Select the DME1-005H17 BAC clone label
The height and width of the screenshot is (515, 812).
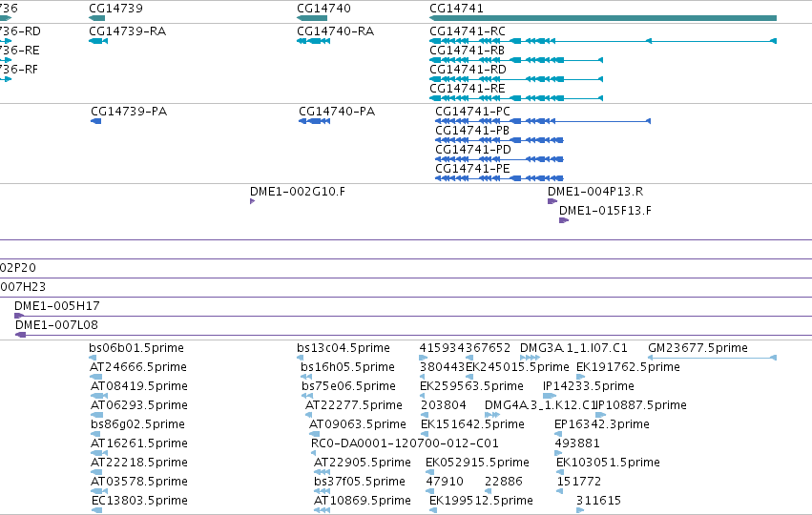(57, 306)
